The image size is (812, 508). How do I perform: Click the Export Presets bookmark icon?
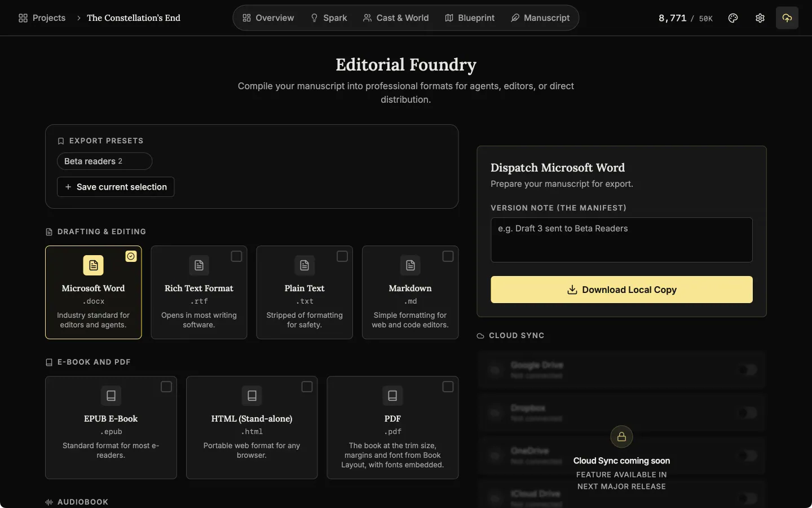tap(61, 141)
